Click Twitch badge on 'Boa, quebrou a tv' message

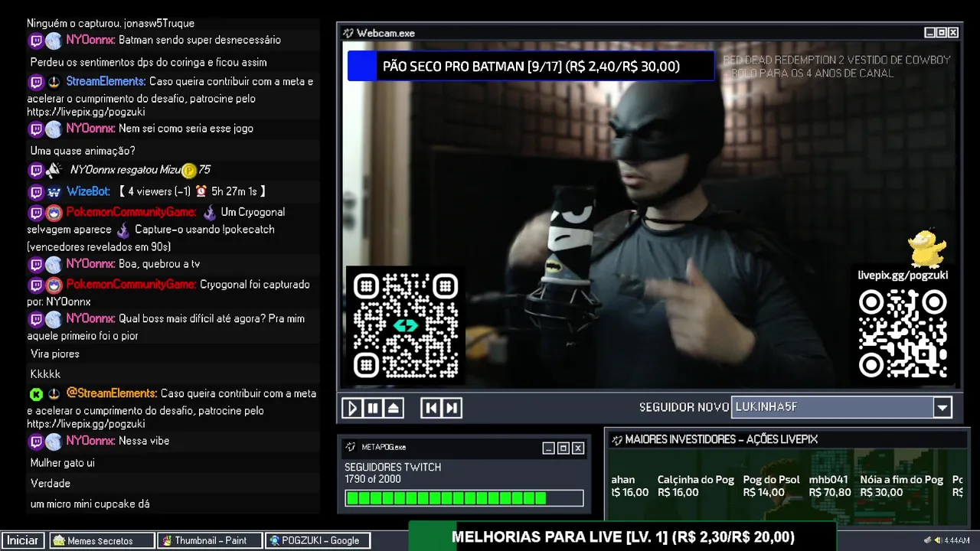tap(36, 265)
